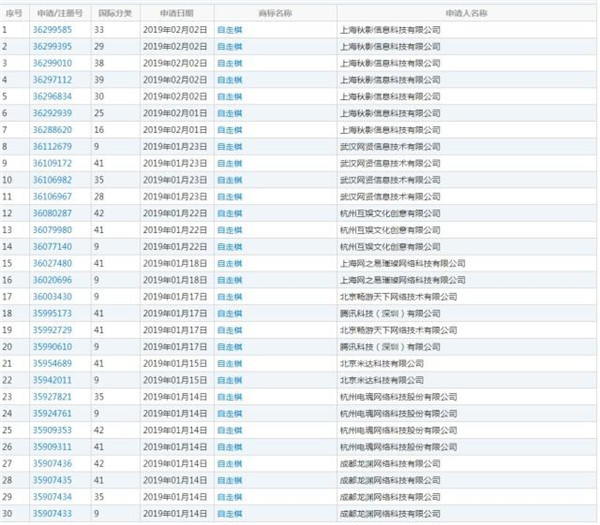600x525 pixels.
Task: Open application number 35924761
Action: [x=52, y=414]
